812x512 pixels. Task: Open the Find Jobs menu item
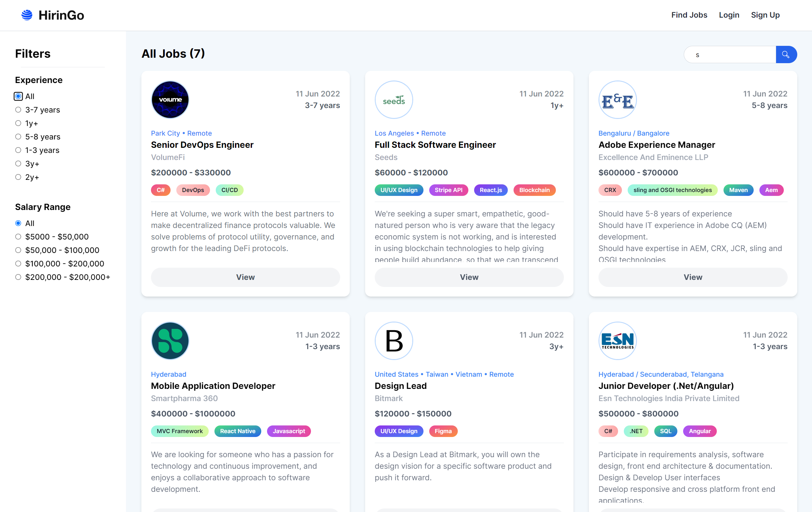(689, 15)
